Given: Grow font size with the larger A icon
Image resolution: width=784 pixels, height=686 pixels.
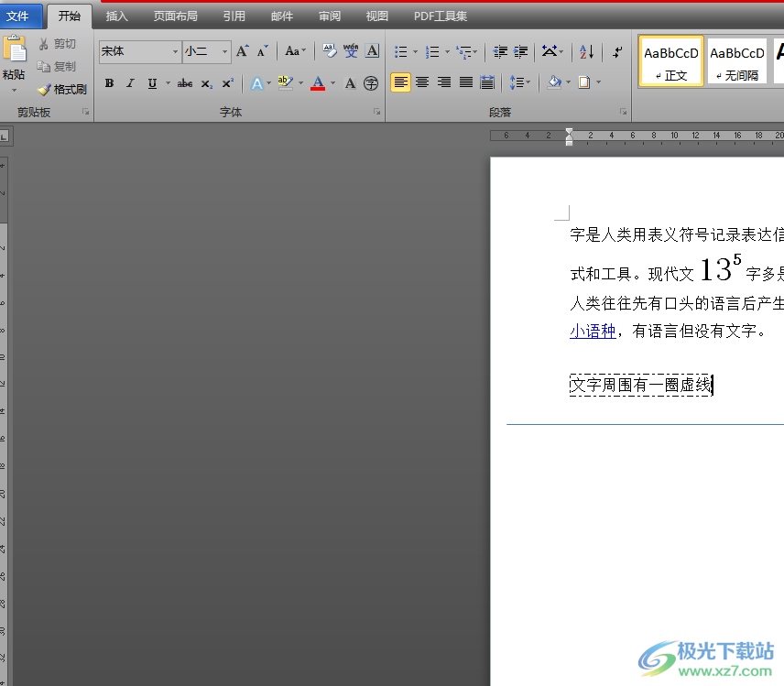Looking at the screenshot, I should tap(243, 51).
